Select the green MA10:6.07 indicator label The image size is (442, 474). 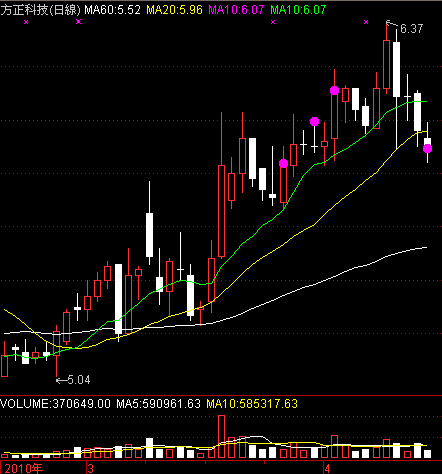click(x=298, y=10)
